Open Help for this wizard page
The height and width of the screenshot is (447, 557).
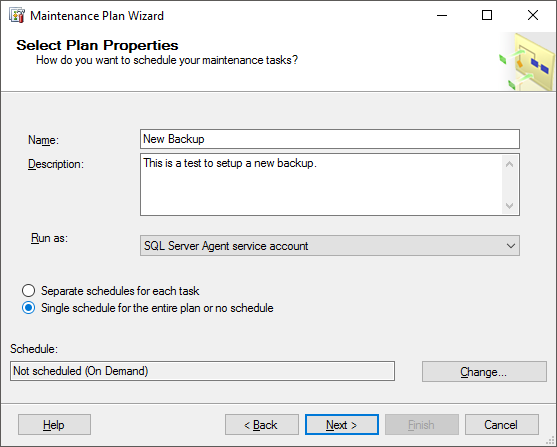(x=54, y=425)
